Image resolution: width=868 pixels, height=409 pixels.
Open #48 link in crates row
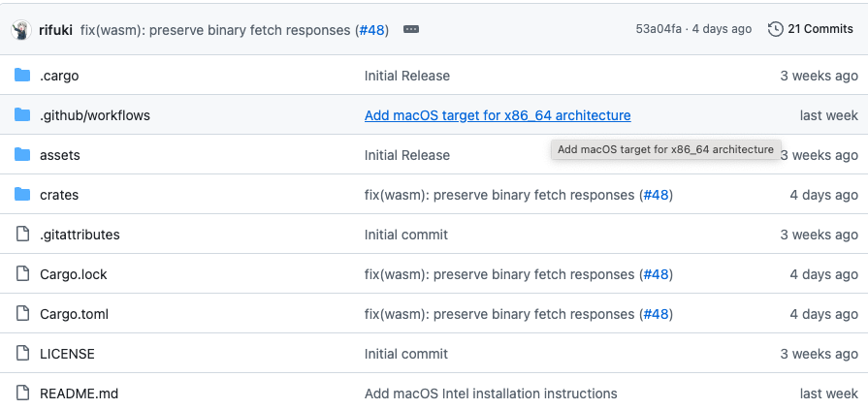point(656,196)
